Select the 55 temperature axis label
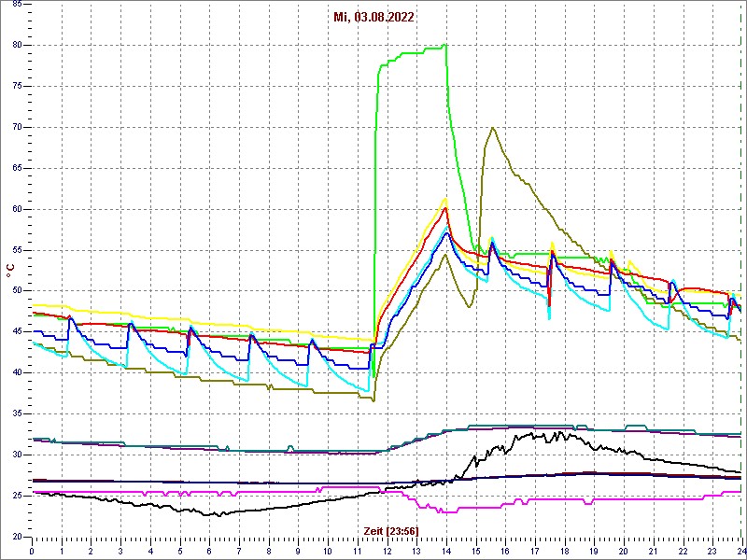The image size is (747, 560). [17, 250]
